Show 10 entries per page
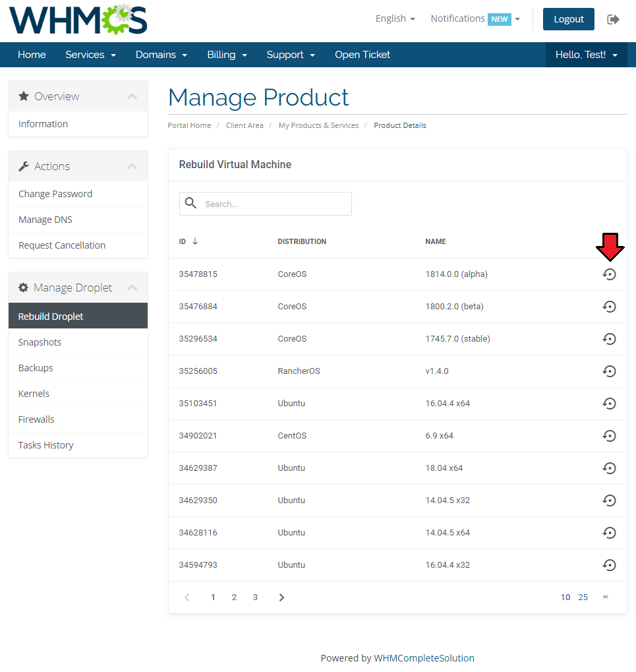Viewport: 636px width, 672px height. pos(565,597)
